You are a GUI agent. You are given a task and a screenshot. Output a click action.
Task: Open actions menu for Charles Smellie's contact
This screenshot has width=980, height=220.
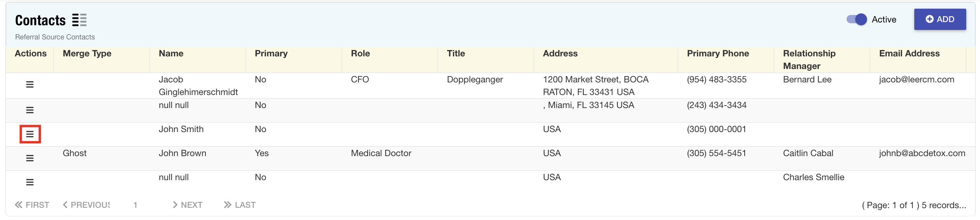pyautogui.click(x=30, y=183)
